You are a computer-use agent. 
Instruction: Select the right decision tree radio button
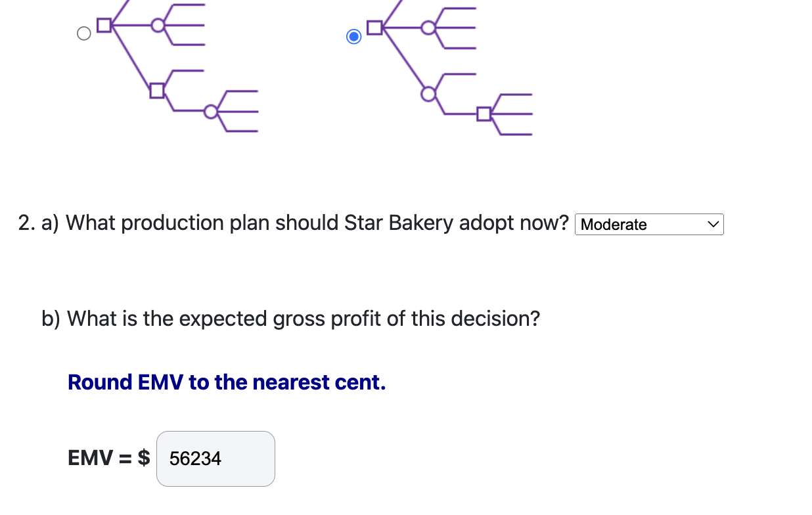353,37
